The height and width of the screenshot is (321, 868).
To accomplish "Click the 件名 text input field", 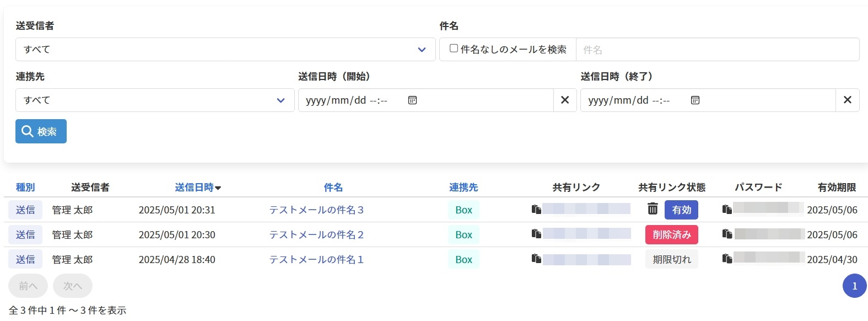I will [x=716, y=50].
